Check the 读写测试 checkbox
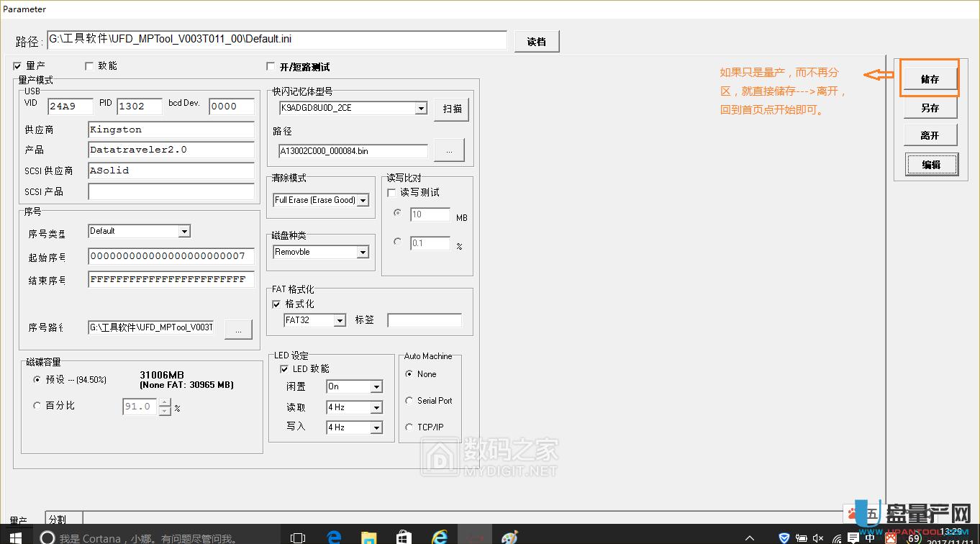Image resolution: width=980 pixels, height=544 pixels. [391, 191]
